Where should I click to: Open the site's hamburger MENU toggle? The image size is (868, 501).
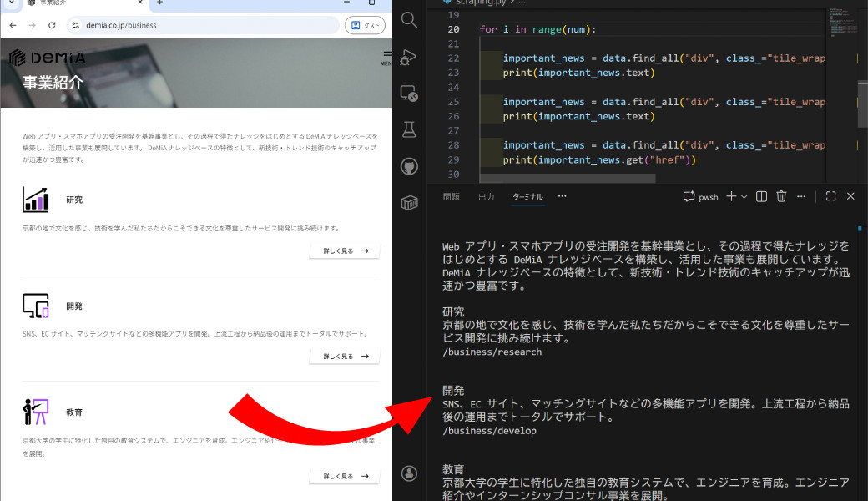(386, 57)
